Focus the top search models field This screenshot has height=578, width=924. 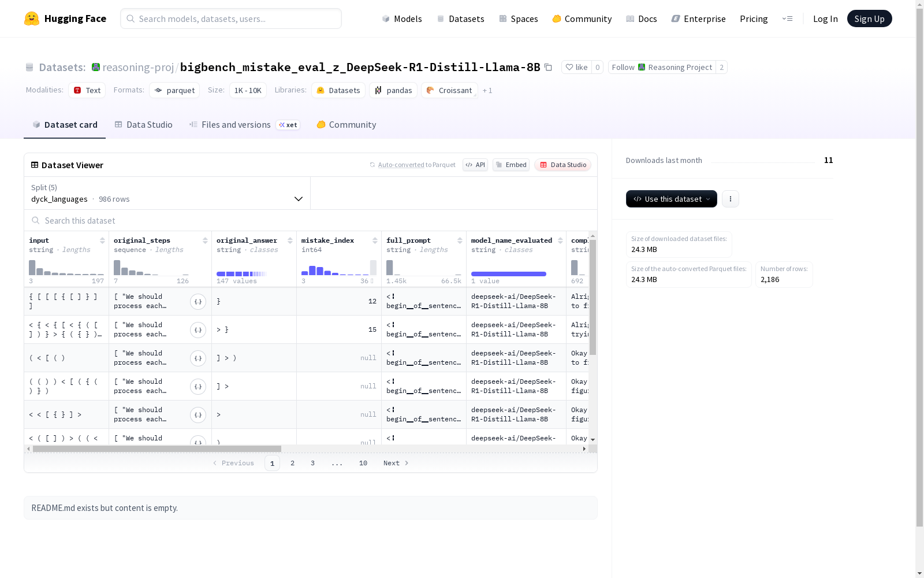click(x=231, y=18)
